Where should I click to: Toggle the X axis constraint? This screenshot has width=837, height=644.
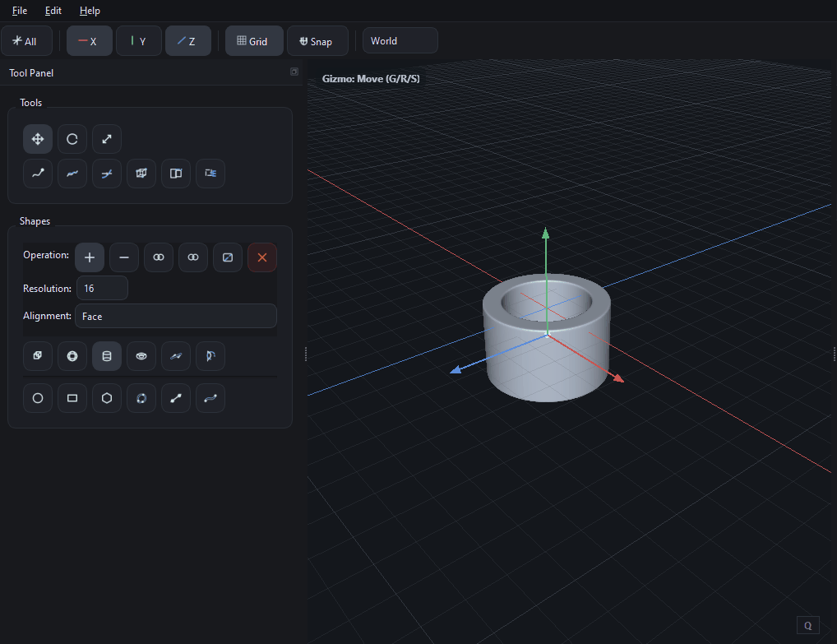tap(89, 40)
